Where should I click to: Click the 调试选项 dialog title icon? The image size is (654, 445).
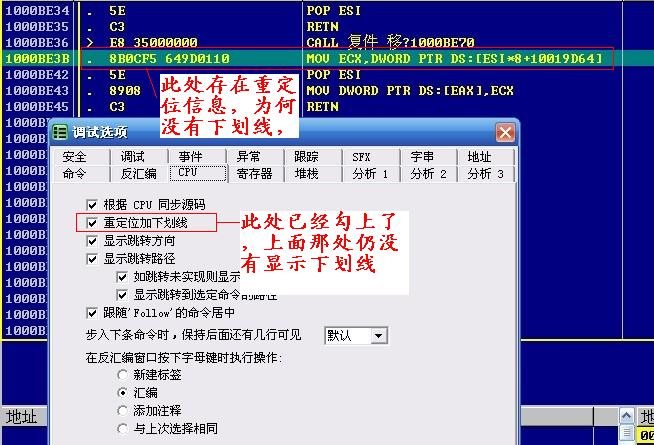click(60, 132)
